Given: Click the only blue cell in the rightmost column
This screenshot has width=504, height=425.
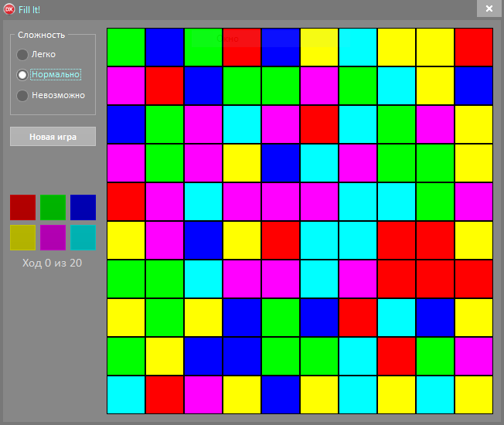Looking at the screenshot, I should click(x=474, y=86).
